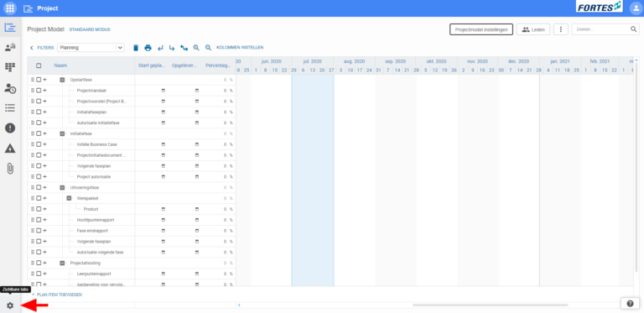
Task: Collapse the Werkpakket tree node
Action: click(69, 198)
